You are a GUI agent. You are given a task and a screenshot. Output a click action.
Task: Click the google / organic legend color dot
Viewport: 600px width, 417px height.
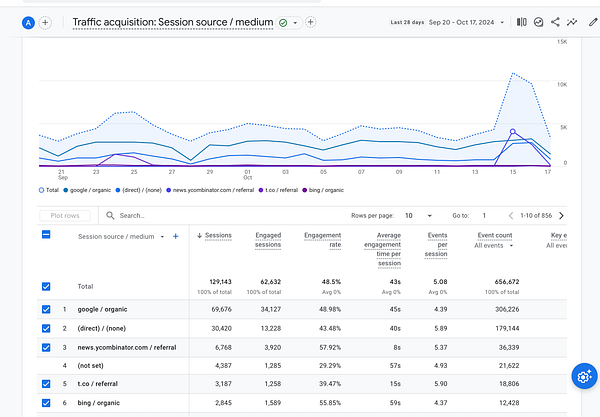tap(68, 189)
